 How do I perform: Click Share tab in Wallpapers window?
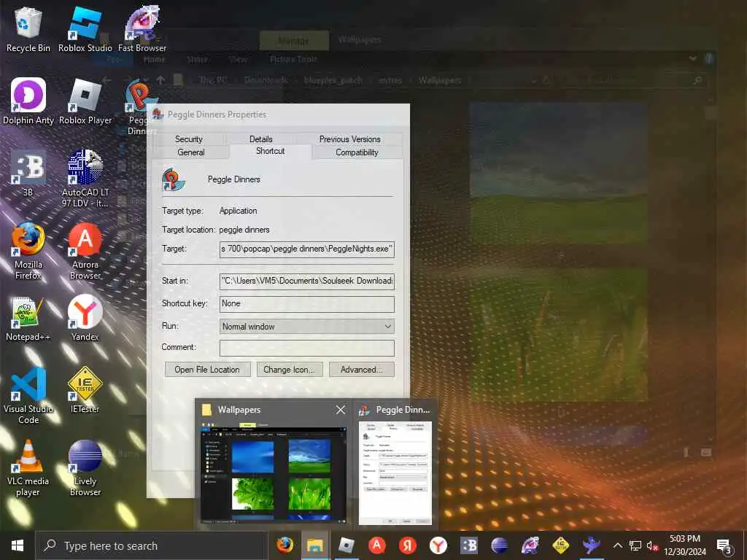pos(197,60)
